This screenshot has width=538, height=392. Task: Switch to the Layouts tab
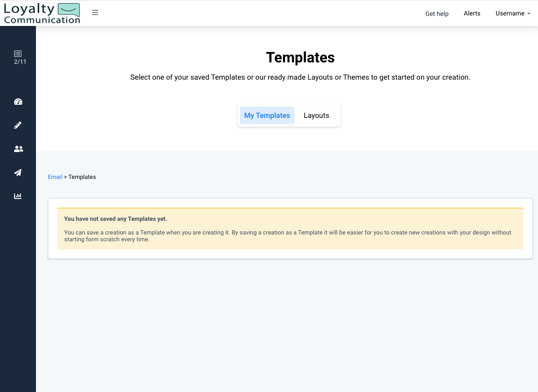[x=316, y=115]
